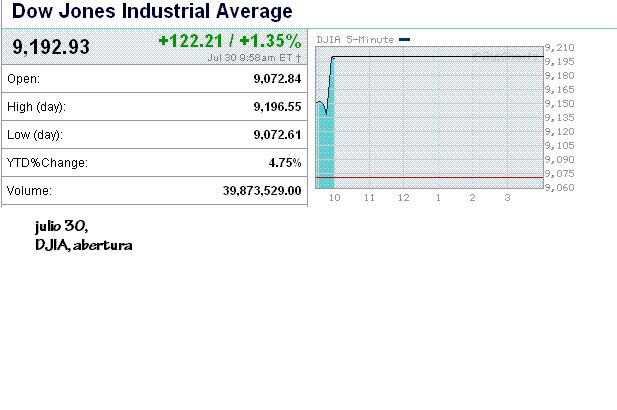This screenshot has width=617, height=410.
Task: Click the 9,135 y-axis label
Action: click(x=560, y=118)
